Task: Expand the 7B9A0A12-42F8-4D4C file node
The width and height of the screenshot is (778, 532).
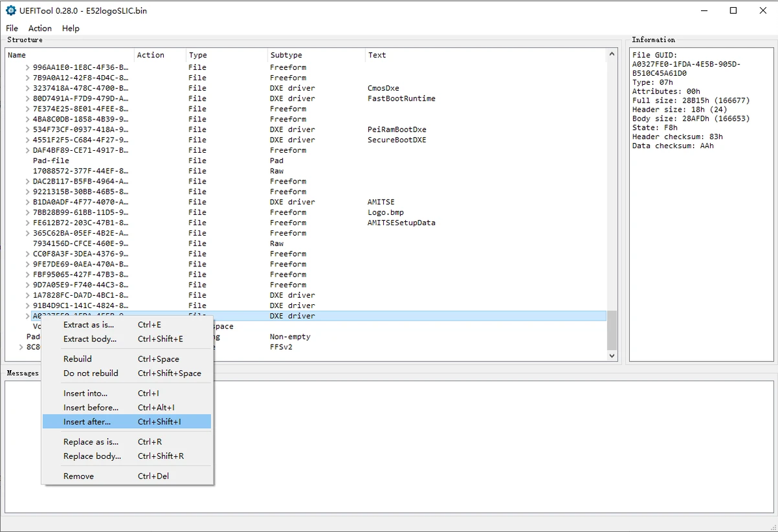Action: click(x=27, y=78)
